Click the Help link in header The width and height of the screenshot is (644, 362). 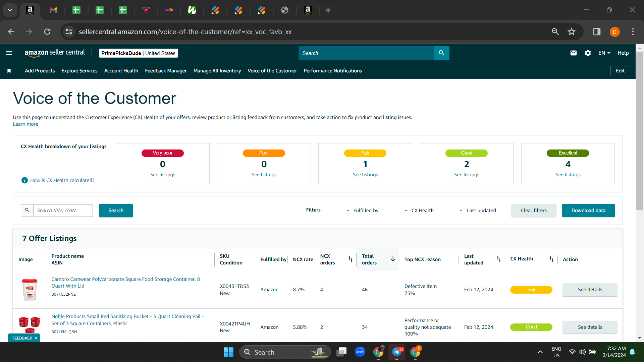click(623, 53)
